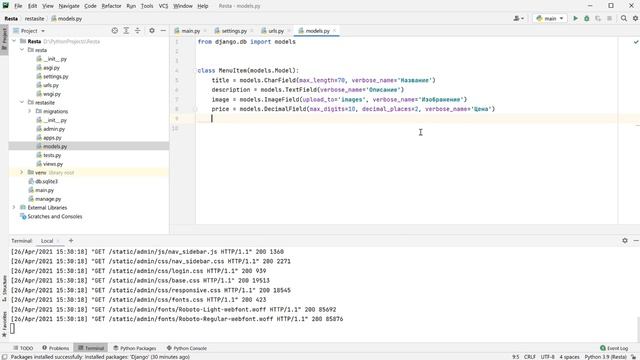Screen dimensions: 640x360
Task: Select admin.py in project tree
Action: [54, 129]
